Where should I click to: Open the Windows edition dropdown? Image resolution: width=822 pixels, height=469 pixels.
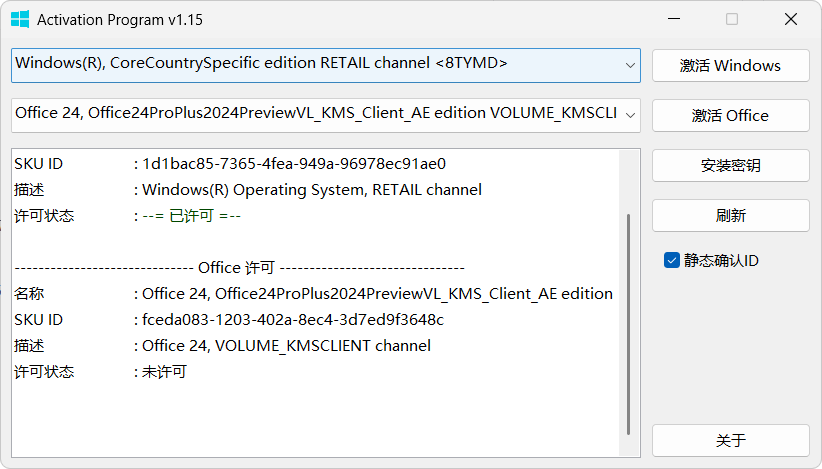[x=326, y=66]
